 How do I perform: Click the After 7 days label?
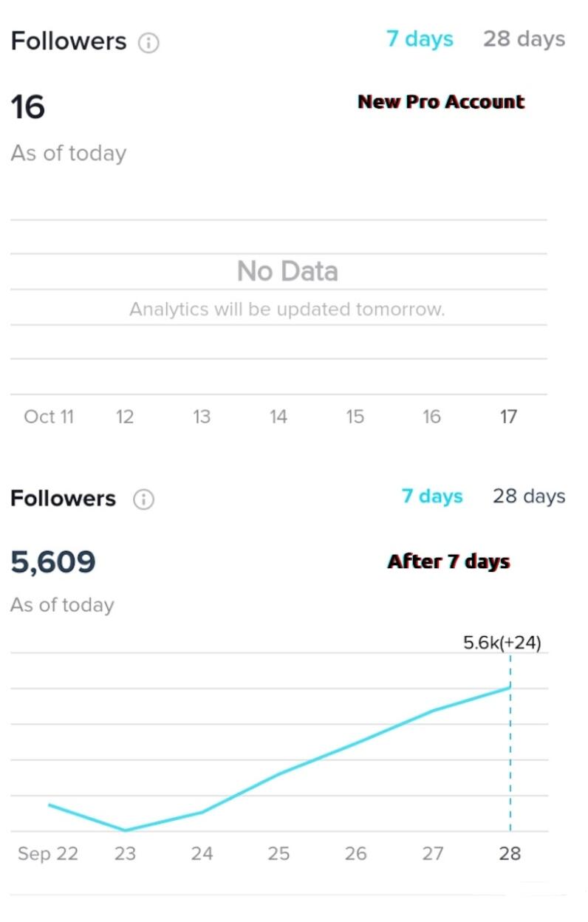pyautogui.click(x=449, y=561)
